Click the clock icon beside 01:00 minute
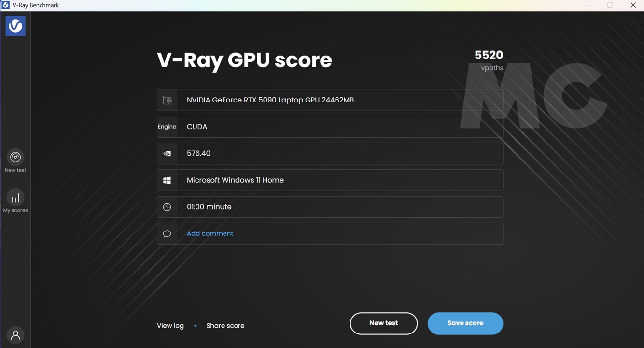The width and height of the screenshot is (644, 348). coord(167,207)
